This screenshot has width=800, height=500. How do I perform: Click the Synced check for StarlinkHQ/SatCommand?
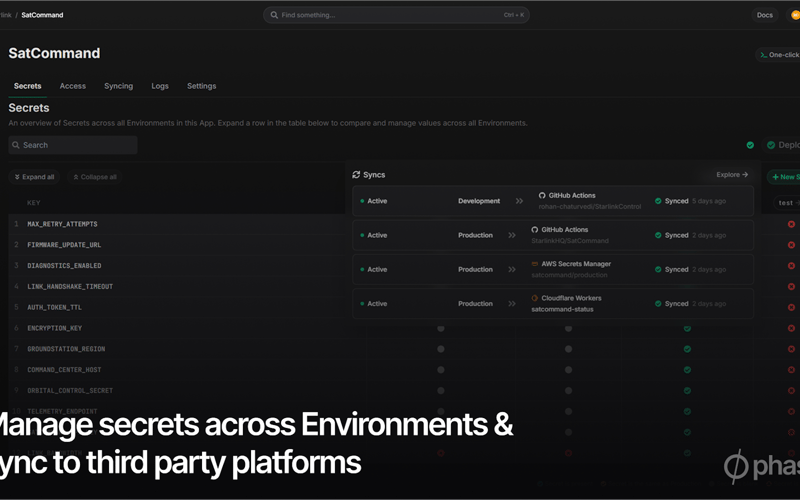[x=658, y=235]
